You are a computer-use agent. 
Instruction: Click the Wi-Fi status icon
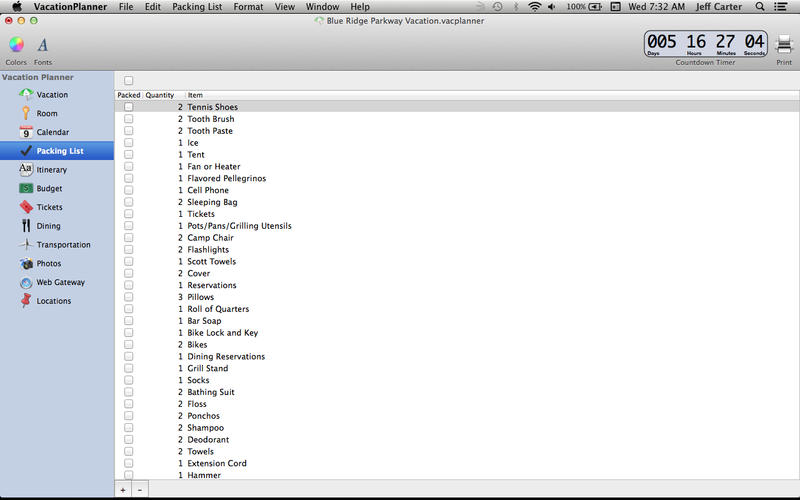(534, 7)
